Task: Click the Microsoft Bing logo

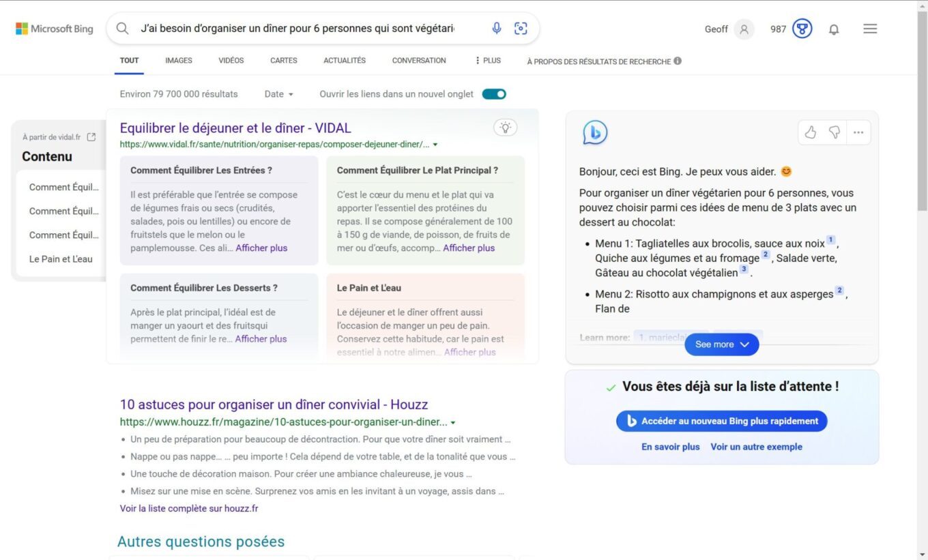Action: point(55,29)
